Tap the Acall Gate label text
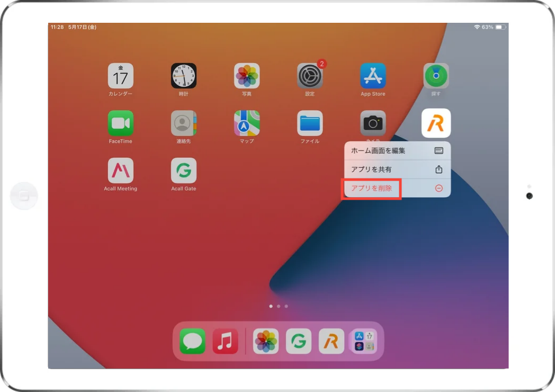Image resolution: width=555 pixels, height=392 pixels. pos(183,189)
